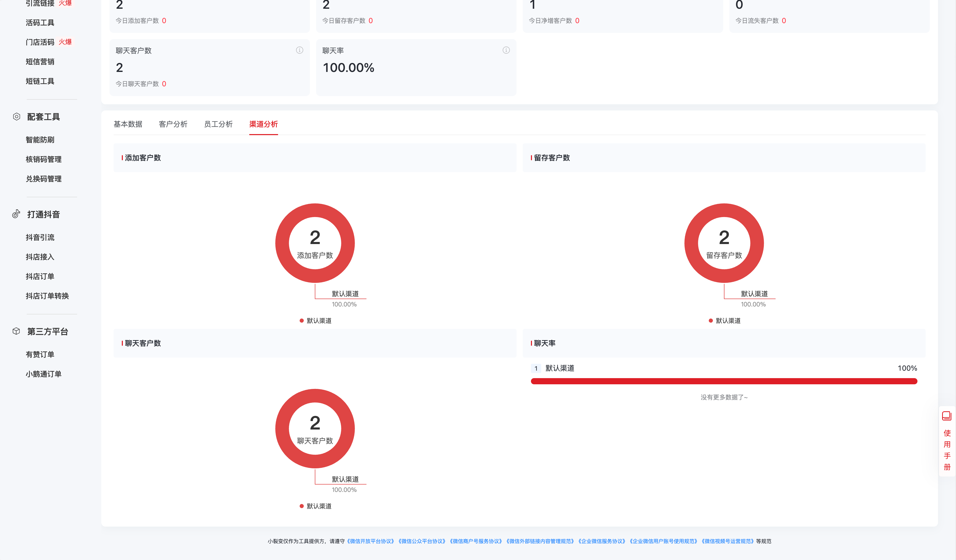Click the 第三方平台 cube icon
956x560 pixels.
click(x=16, y=331)
